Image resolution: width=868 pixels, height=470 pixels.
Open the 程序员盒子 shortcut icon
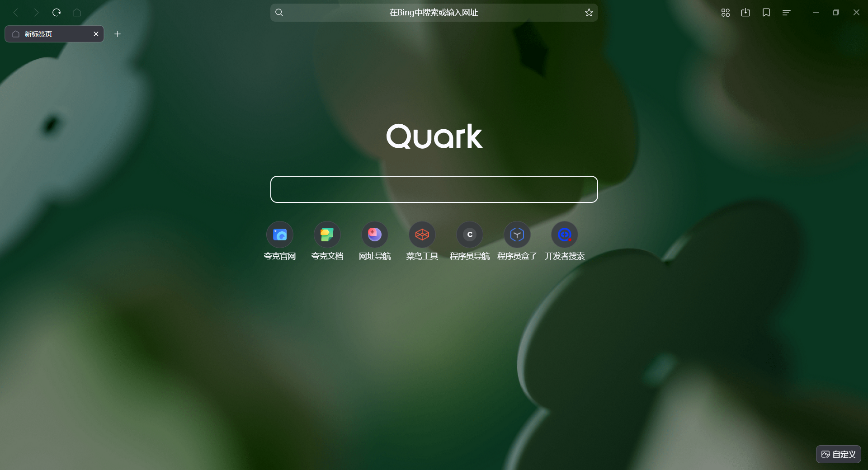(x=517, y=235)
